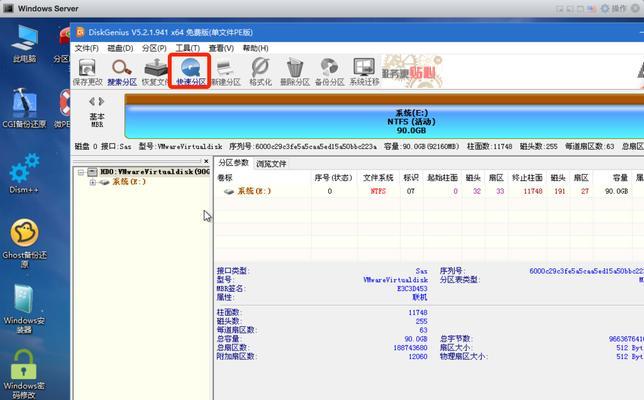Open 此电脑 desktop icon
The width and height of the screenshot is (644, 400).
pyautogui.click(x=24, y=44)
